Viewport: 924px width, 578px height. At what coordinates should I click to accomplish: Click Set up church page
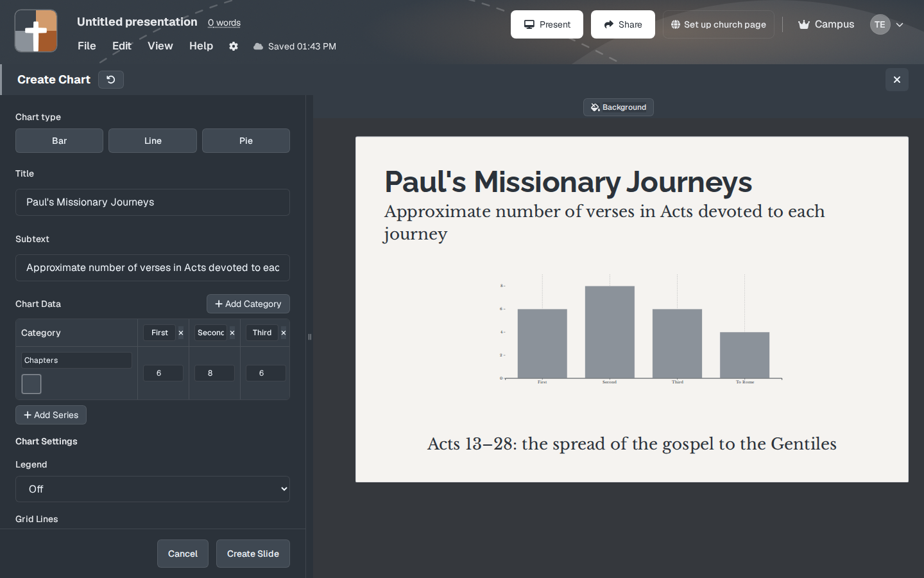click(x=719, y=24)
